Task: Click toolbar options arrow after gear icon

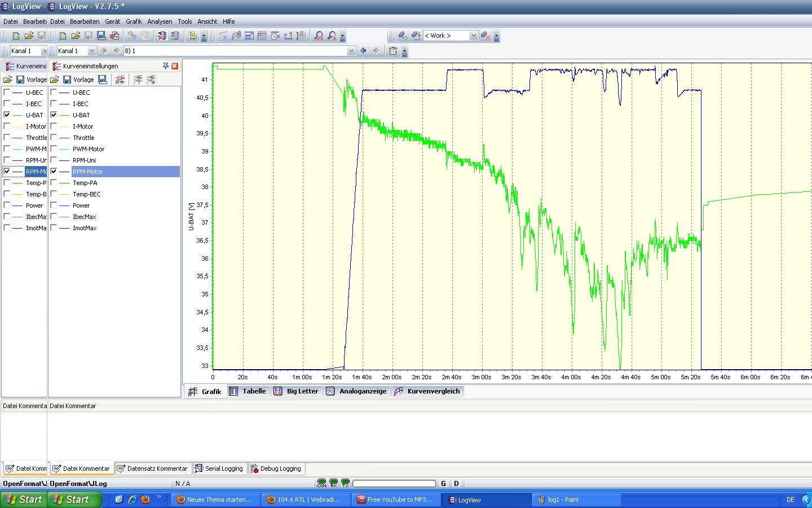Action: click(204, 36)
